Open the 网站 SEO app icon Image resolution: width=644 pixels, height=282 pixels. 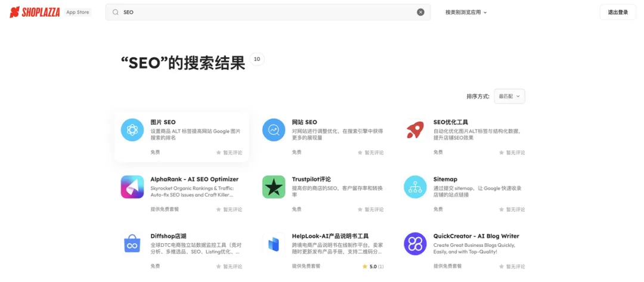(x=274, y=130)
